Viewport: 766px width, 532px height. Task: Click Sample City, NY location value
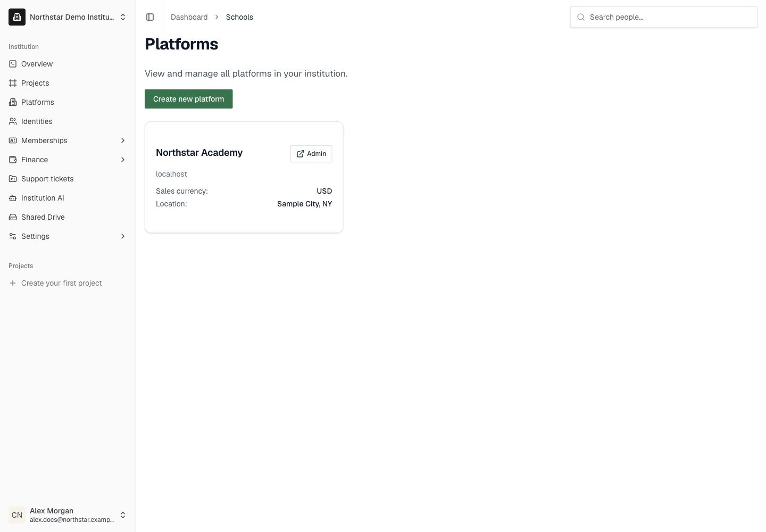(304, 204)
